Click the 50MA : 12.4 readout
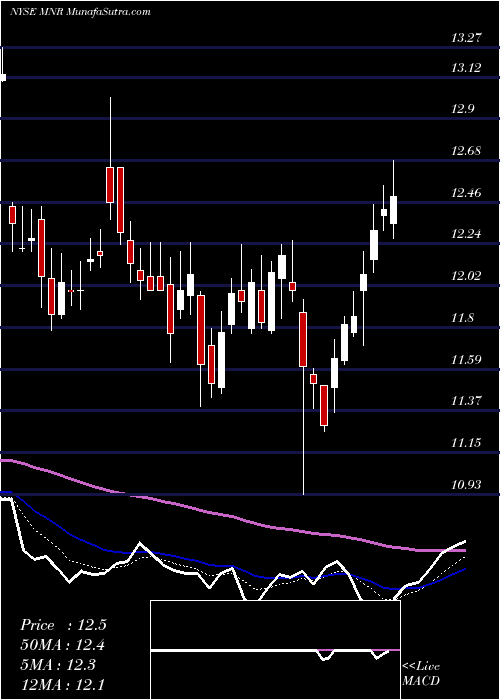 (63, 645)
